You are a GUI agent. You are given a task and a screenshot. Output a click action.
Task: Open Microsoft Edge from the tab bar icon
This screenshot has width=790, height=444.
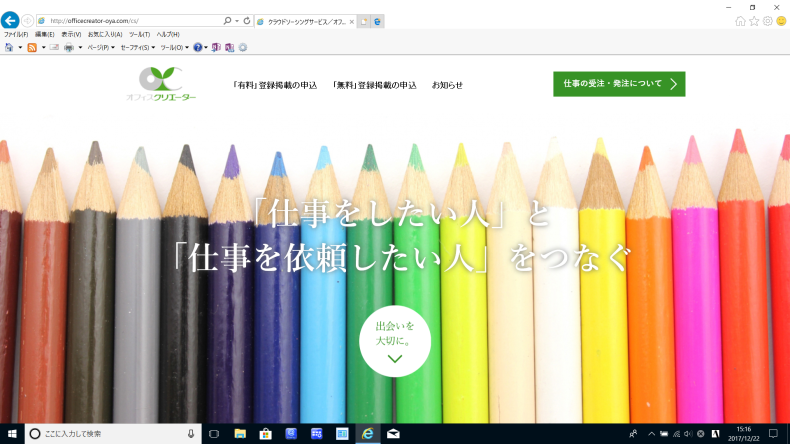pyautogui.click(x=377, y=22)
